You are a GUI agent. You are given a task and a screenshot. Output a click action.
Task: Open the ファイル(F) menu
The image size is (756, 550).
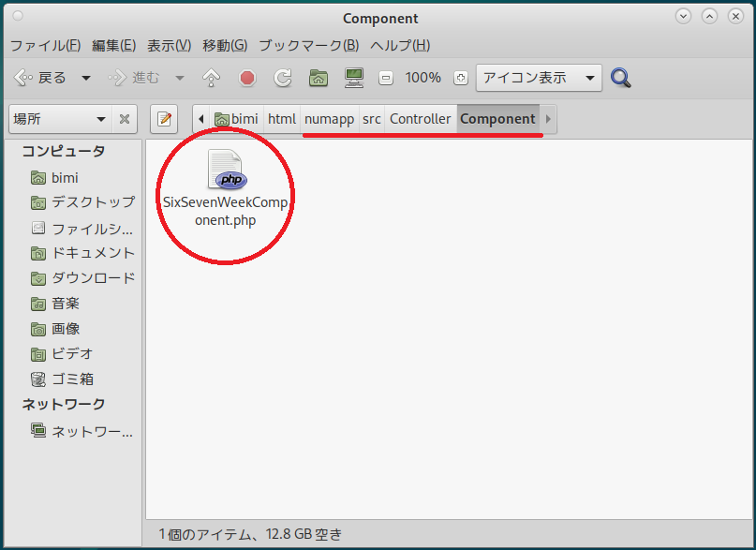click(x=45, y=45)
